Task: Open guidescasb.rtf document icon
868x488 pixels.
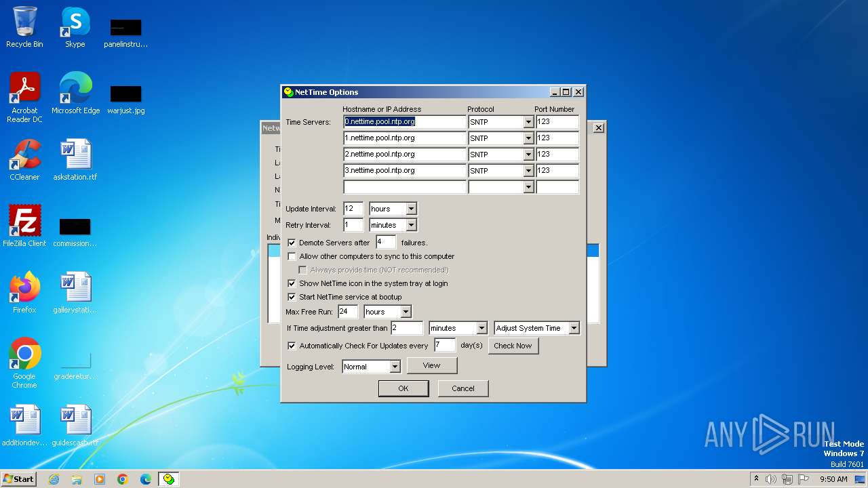Action: [x=75, y=426]
